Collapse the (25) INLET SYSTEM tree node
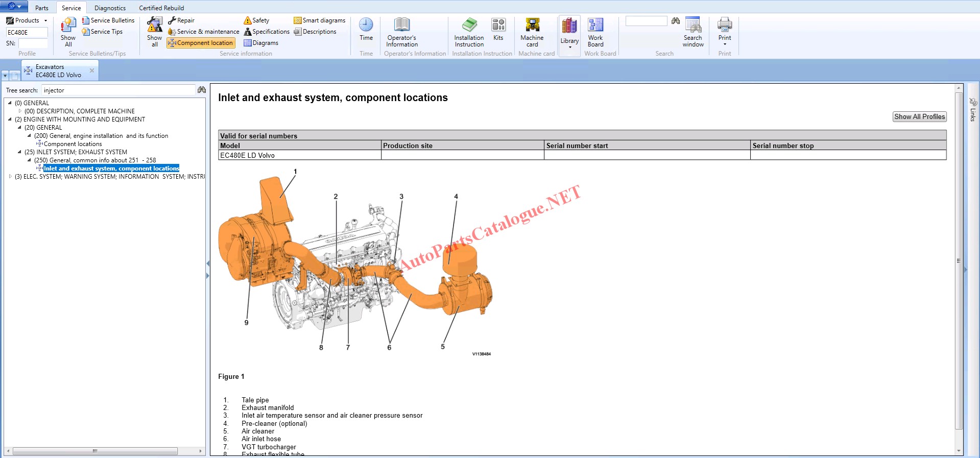 tap(20, 152)
